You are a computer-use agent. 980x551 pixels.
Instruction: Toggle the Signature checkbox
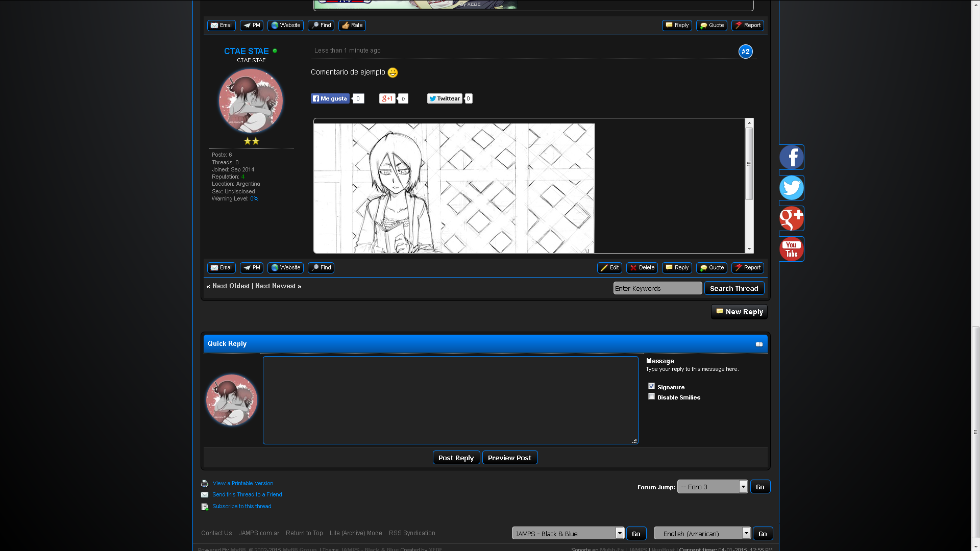tap(651, 386)
